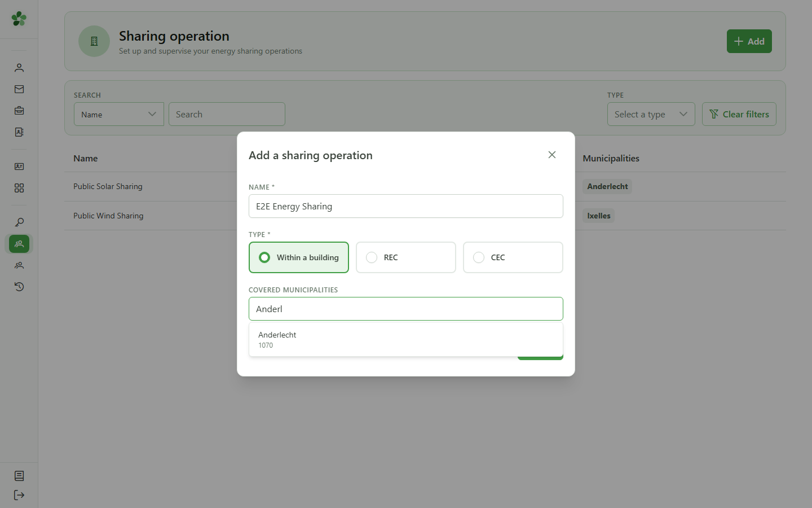Open the contact book sidebar icon

[x=19, y=132]
